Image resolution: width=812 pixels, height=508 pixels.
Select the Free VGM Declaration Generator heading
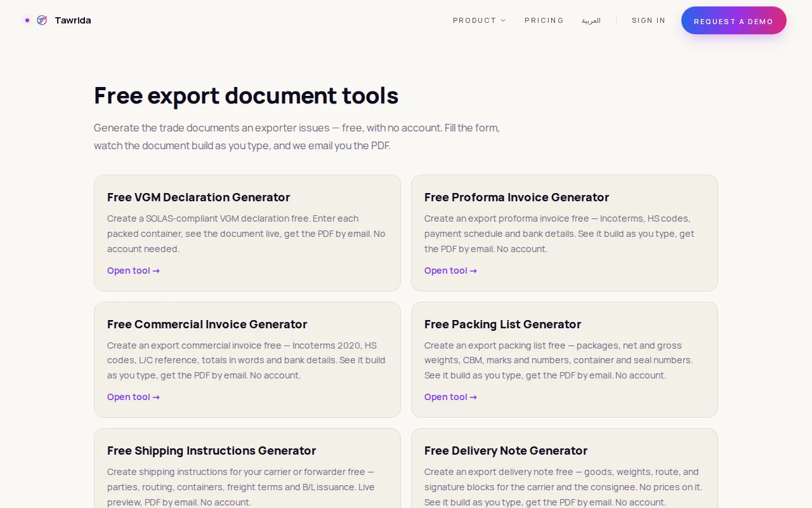coord(199,197)
